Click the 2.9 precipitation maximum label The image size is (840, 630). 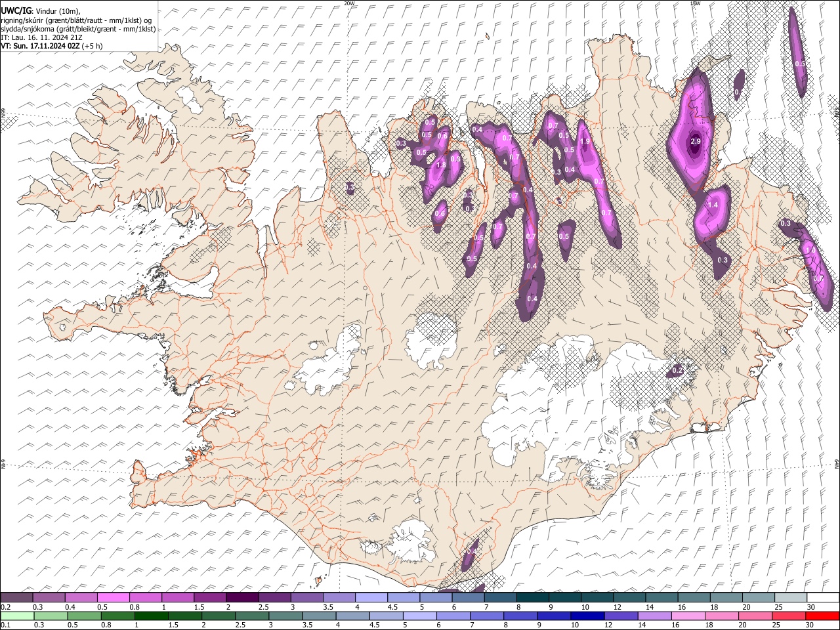pos(696,141)
